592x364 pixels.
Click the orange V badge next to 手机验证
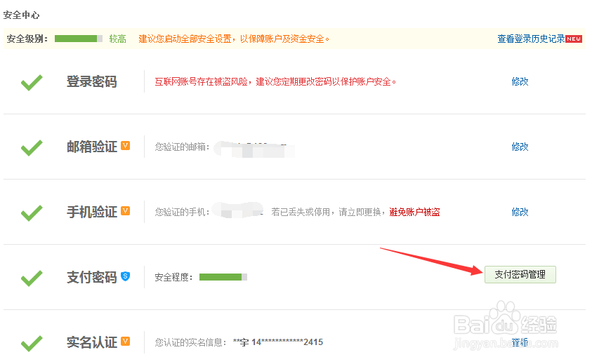(126, 210)
